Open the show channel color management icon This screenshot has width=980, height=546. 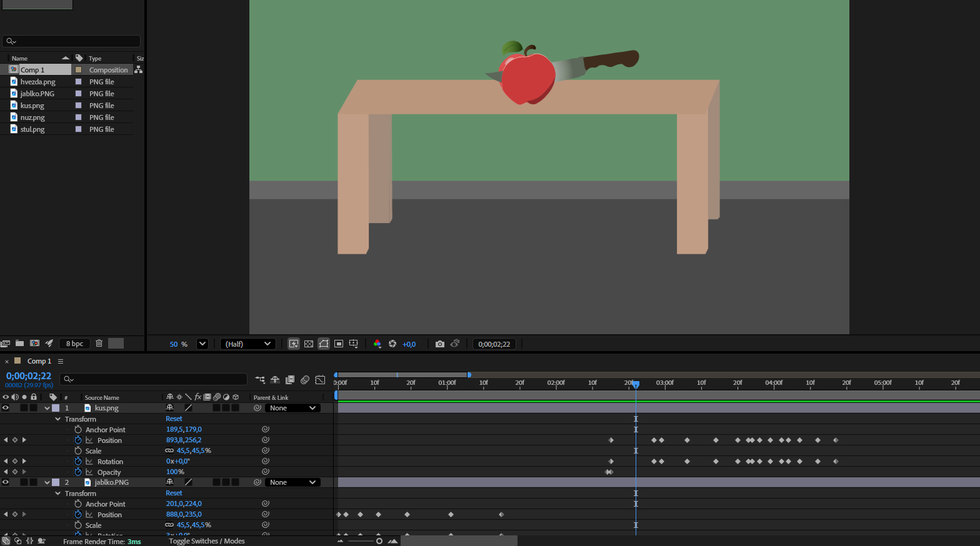[377, 344]
